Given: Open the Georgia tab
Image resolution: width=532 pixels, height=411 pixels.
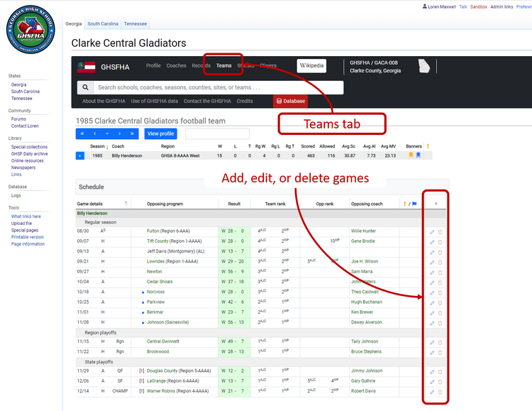Looking at the screenshot, I should [74, 23].
